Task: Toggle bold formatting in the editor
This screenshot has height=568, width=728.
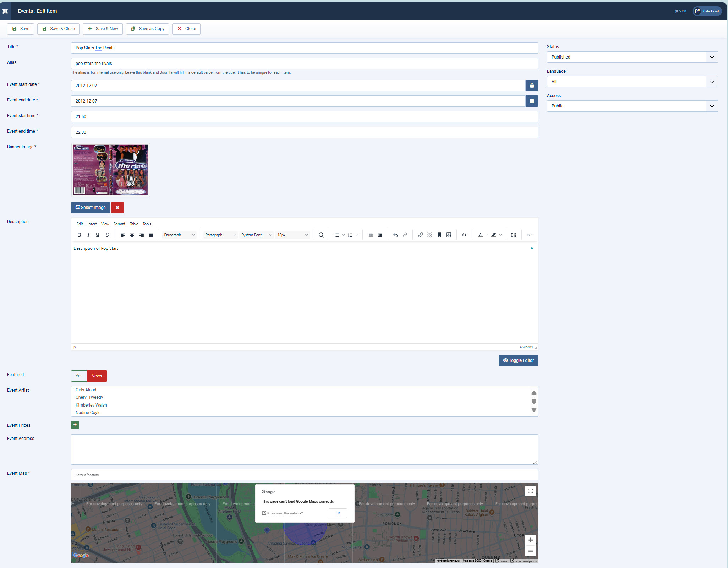Action: [x=79, y=235]
